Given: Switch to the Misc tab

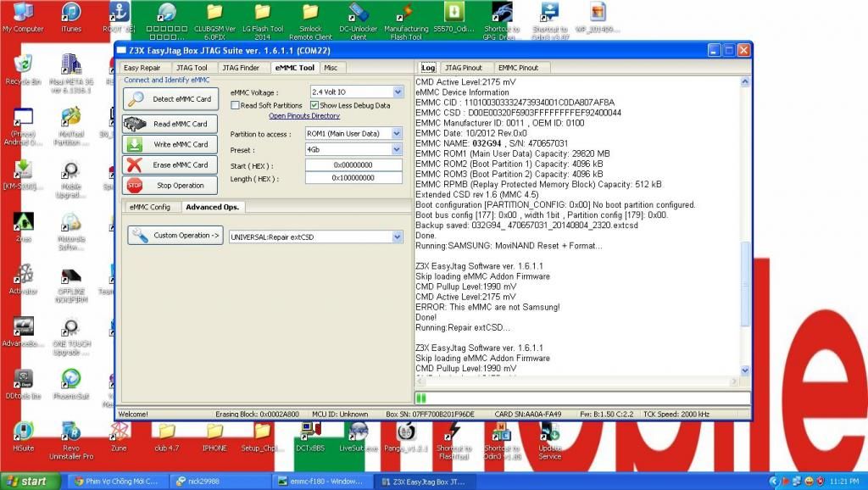Looking at the screenshot, I should click(x=331, y=68).
